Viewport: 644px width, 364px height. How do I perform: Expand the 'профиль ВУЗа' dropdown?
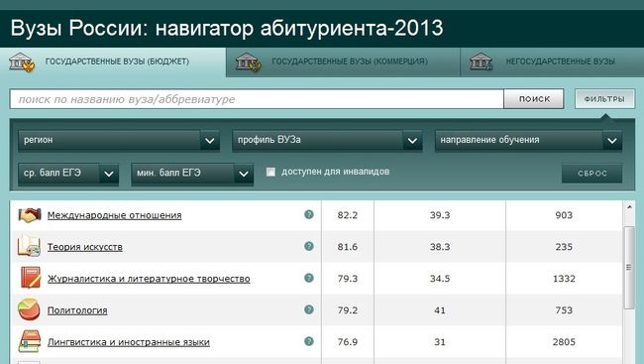click(x=327, y=140)
